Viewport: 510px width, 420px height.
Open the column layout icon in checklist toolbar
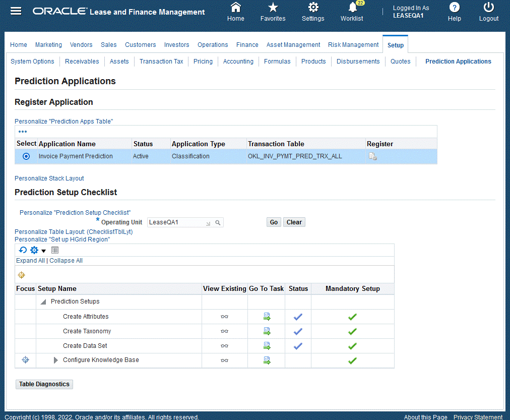(55, 250)
